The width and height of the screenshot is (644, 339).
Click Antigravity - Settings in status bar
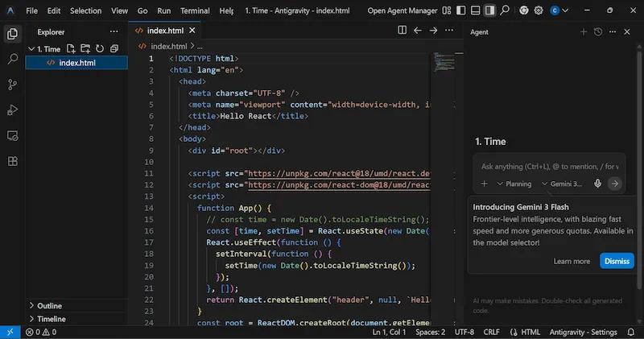(583, 332)
